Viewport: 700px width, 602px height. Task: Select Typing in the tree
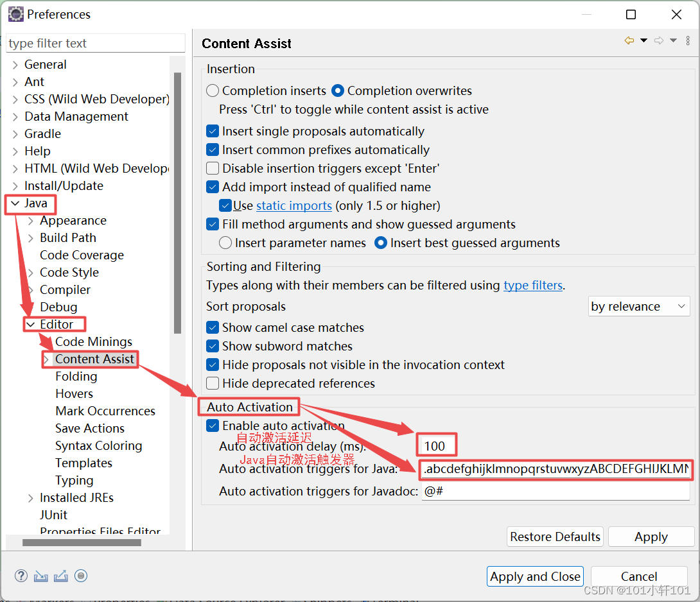(74, 480)
